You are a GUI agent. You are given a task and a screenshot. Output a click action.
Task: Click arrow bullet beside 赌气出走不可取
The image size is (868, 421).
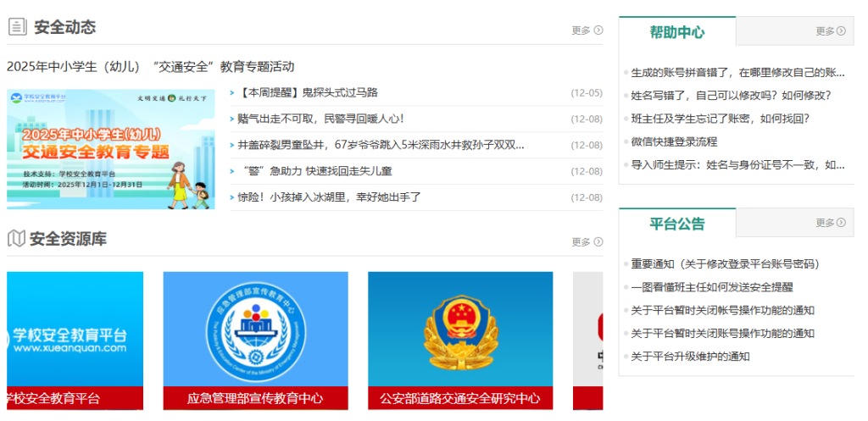(232, 119)
